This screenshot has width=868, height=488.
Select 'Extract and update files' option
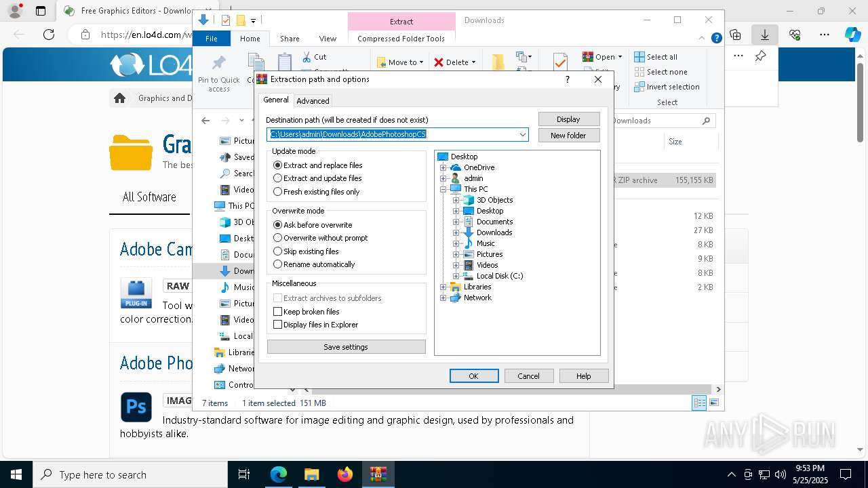point(277,178)
